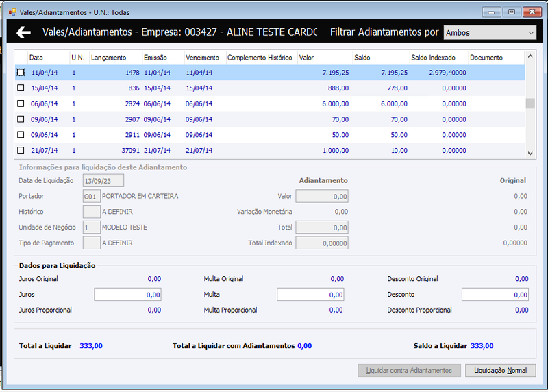
Task: Check the 11/04/14 row checkbox
Action: (x=21, y=73)
